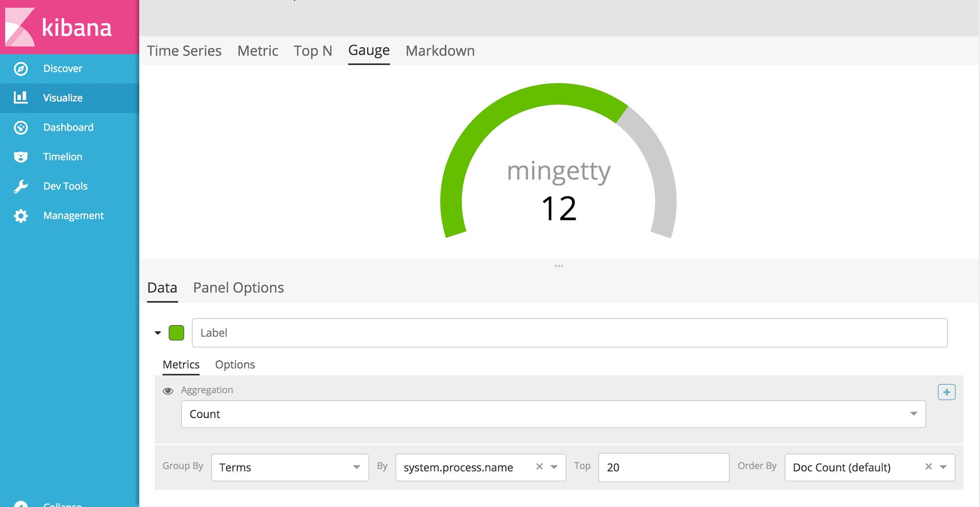980x507 pixels.
Task: Click the Timelion bear icon
Action: tap(20, 157)
